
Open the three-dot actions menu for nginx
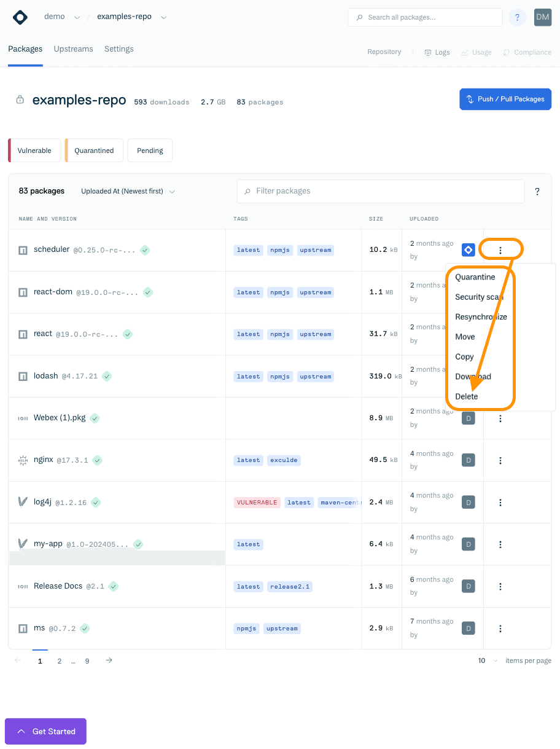pyautogui.click(x=500, y=460)
